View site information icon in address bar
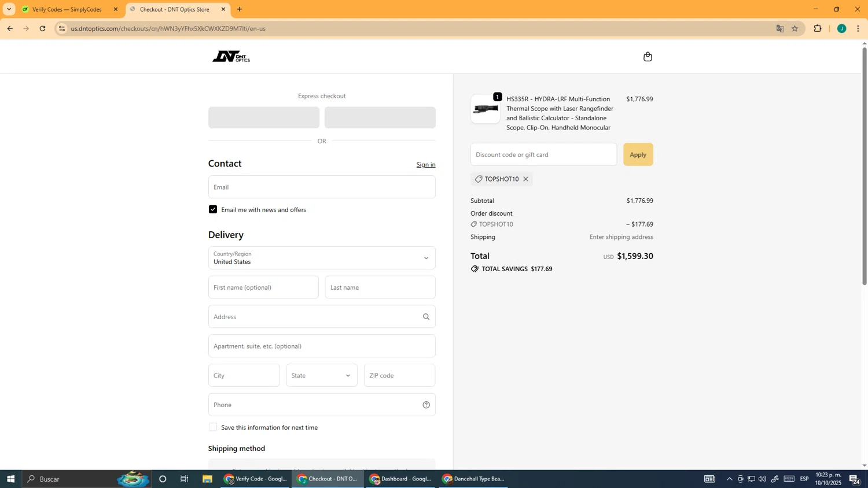This screenshot has width=868, height=488. tap(62, 28)
